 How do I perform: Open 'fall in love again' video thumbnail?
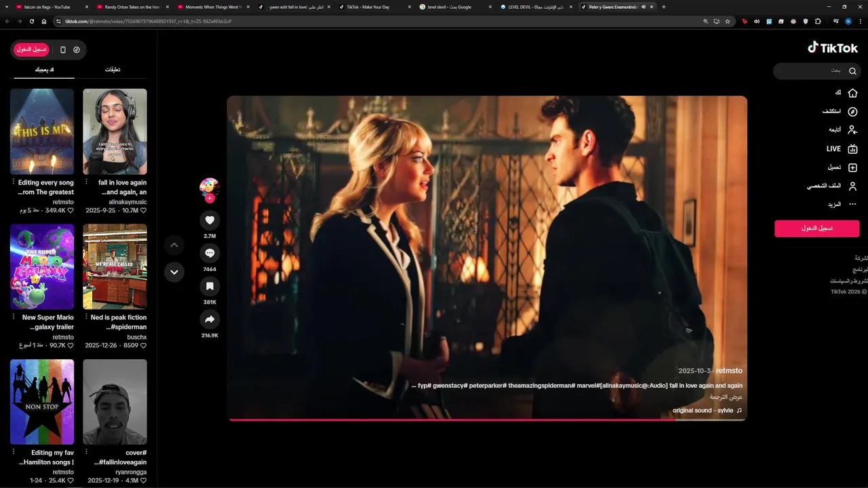(x=115, y=131)
